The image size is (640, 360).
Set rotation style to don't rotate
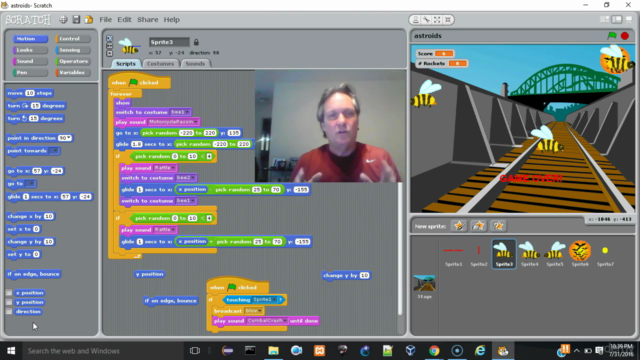tap(109, 53)
